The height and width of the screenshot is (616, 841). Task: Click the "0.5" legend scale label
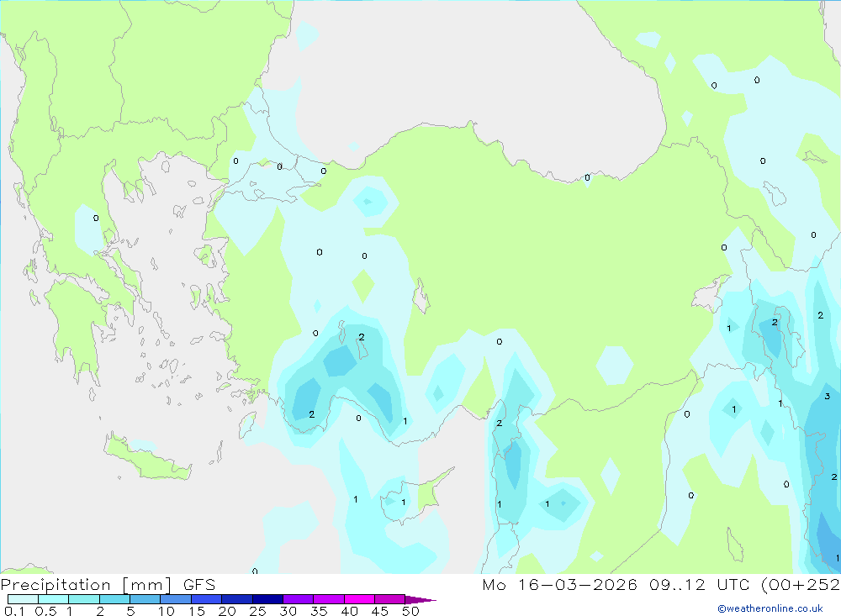[45, 611]
